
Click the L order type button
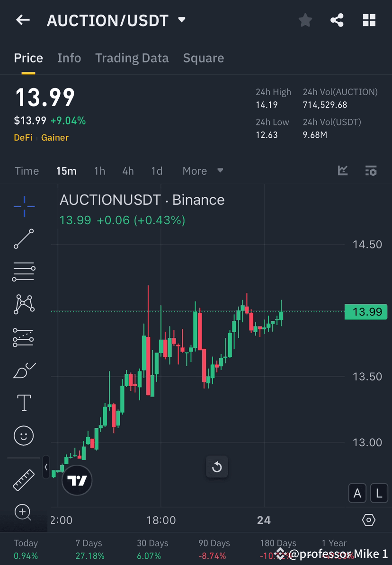pyautogui.click(x=379, y=493)
